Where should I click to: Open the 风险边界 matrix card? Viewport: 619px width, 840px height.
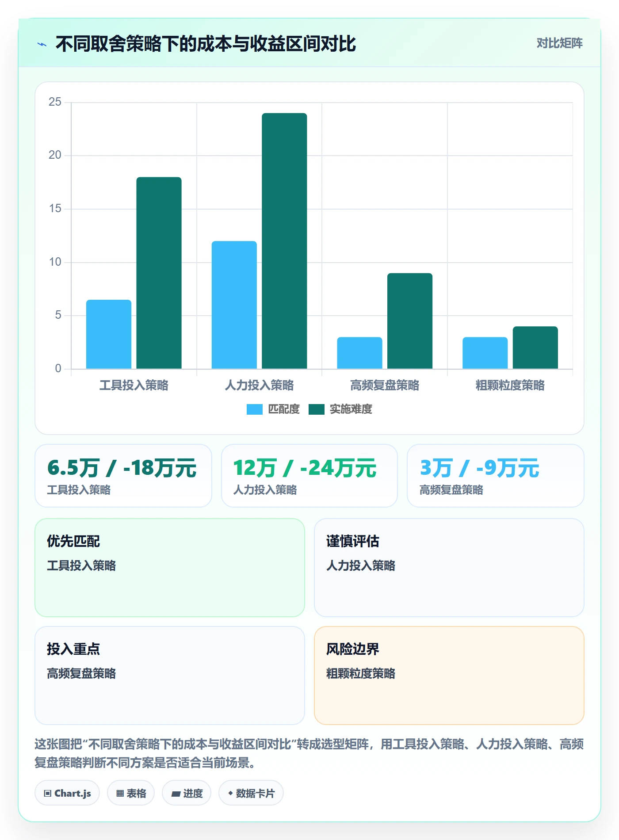pos(449,676)
